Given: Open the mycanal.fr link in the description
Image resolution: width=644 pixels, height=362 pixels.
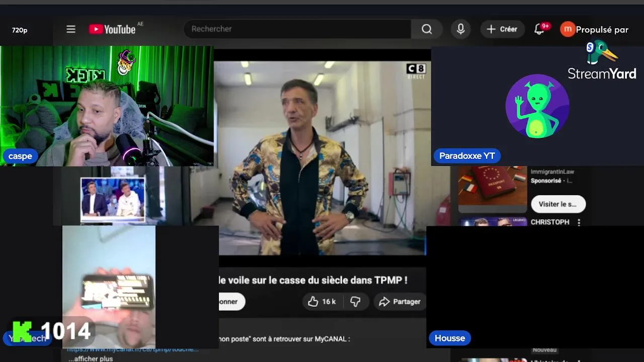Looking at the screenshot, I should (133, 349).
